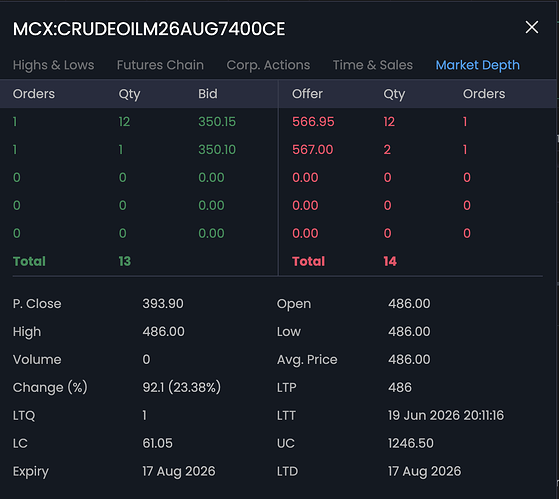Screen dimensions: 559x499
Task: Click total bid quantity 13
Action: [125, 261]
